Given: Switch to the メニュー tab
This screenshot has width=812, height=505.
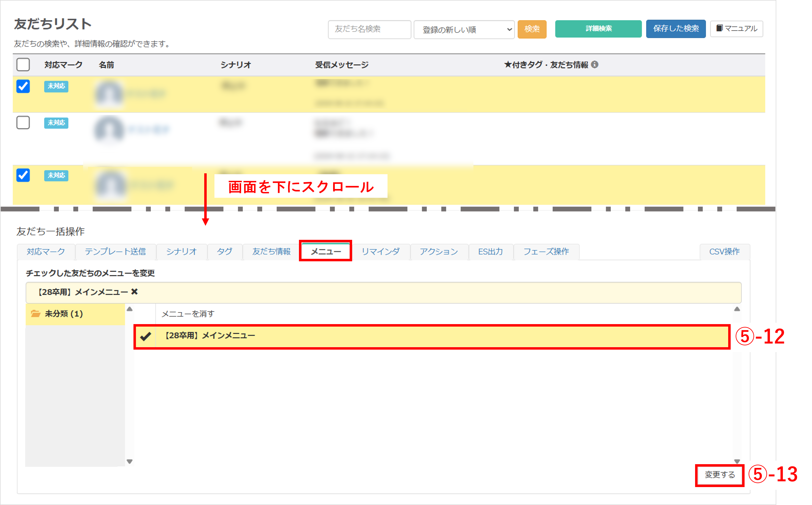Looking at the screenshot, I should (326, 251).
